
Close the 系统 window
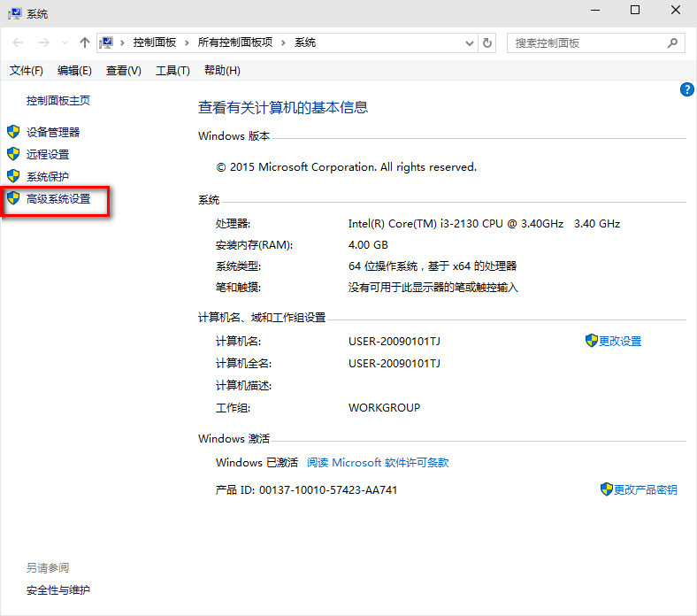point(676,11)
